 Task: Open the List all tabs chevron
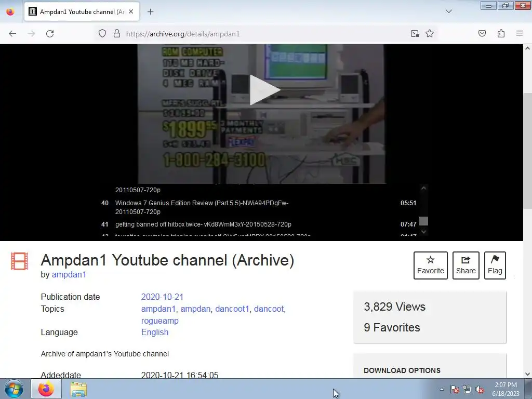448,11
